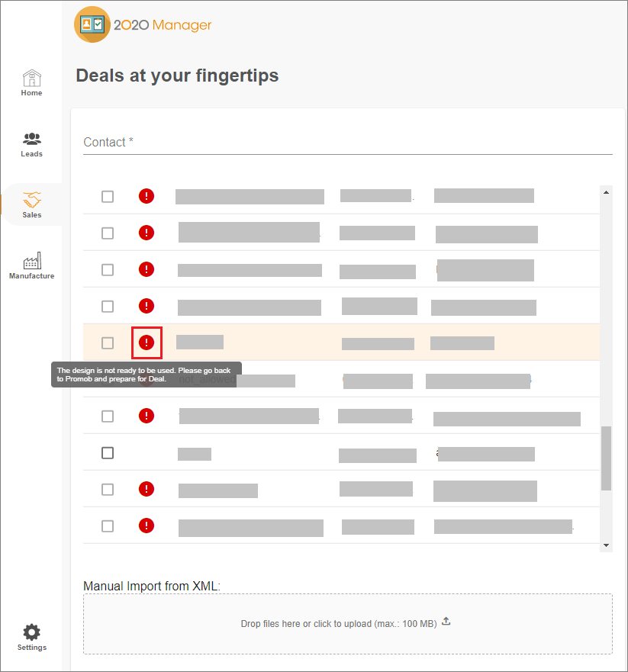628x672 pixels.
Task: Click the scroll up arrow of list
Action: [606, 192]
